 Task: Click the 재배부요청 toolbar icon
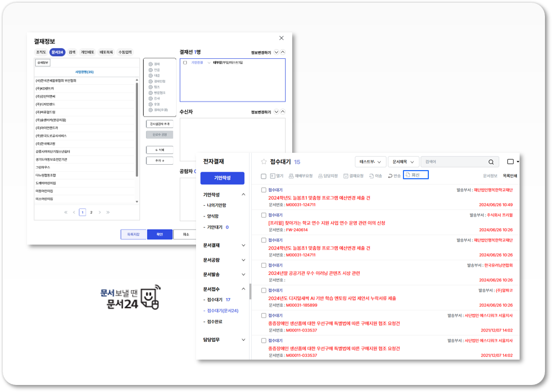pos(291,176)
